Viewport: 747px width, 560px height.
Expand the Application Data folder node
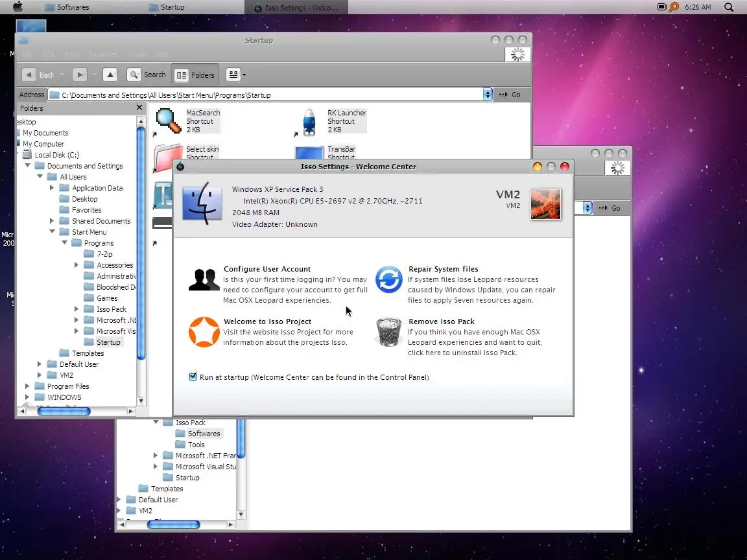tap(52, 187)
